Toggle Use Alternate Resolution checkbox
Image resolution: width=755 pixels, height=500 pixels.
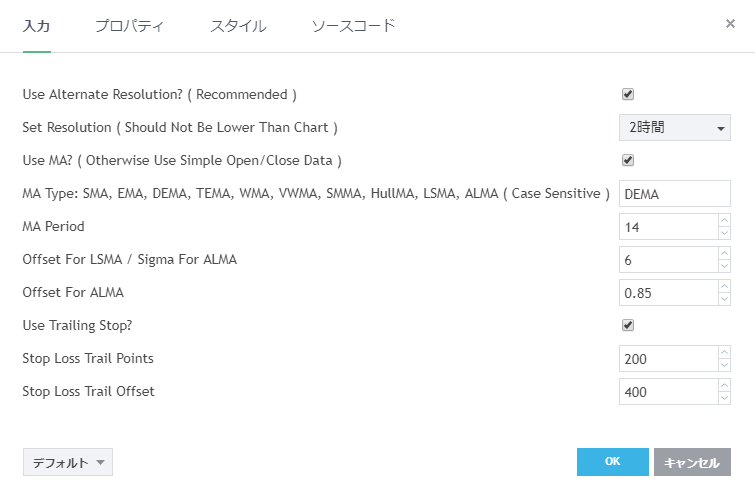(628, 94)
